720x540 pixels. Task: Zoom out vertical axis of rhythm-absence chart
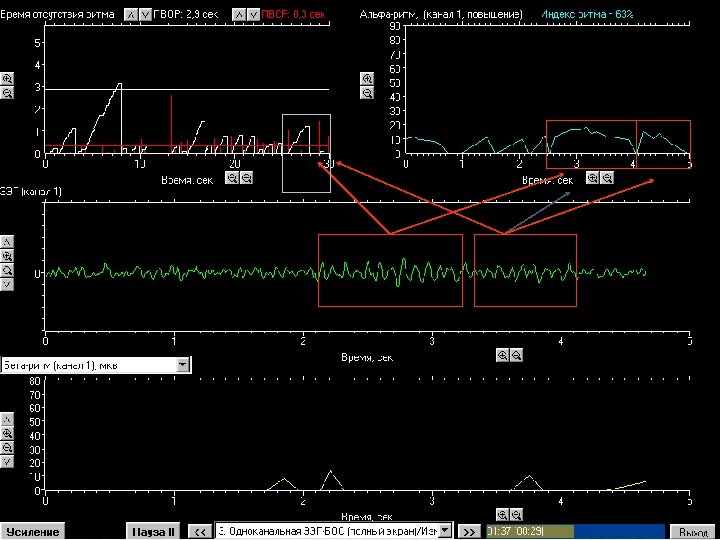[7, 93]
